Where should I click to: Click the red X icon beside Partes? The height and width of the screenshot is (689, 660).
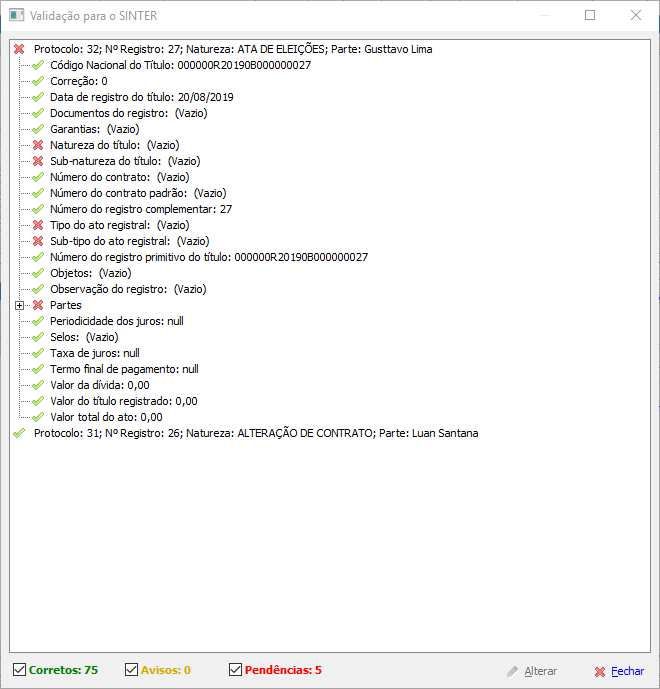(38, 305)
